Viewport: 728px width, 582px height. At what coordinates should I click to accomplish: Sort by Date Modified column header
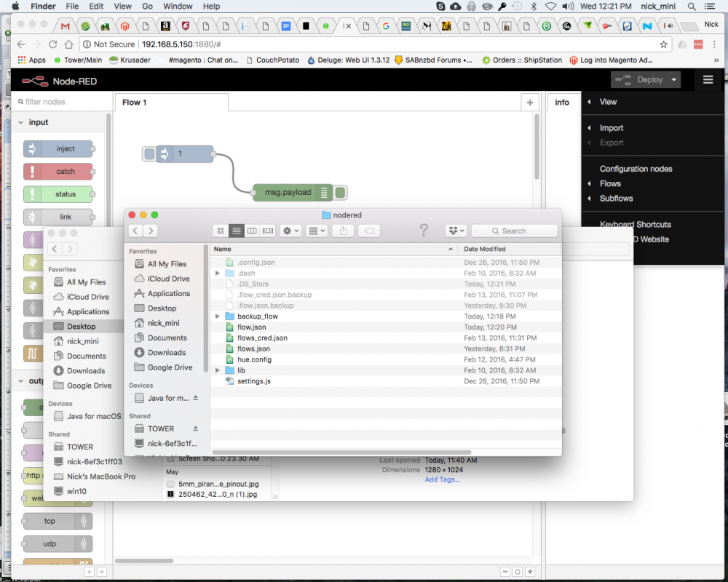point(510,250)
